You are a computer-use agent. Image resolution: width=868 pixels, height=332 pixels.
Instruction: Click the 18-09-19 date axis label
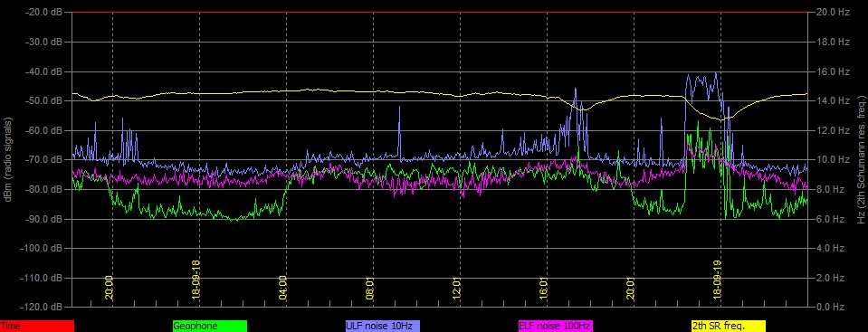(x=718, y=280)
